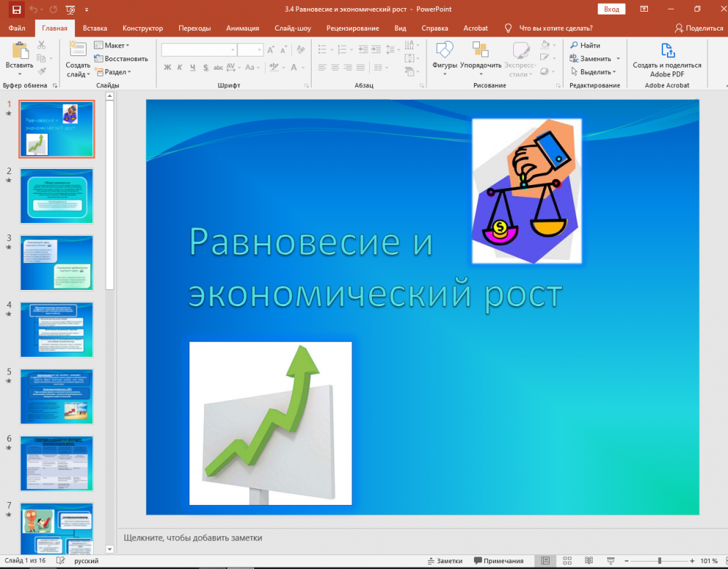The height and width of the screenshot is (569, 728).
Task: Expand the Layout (Макет) dropdown
Action: [x=112, y=45]
